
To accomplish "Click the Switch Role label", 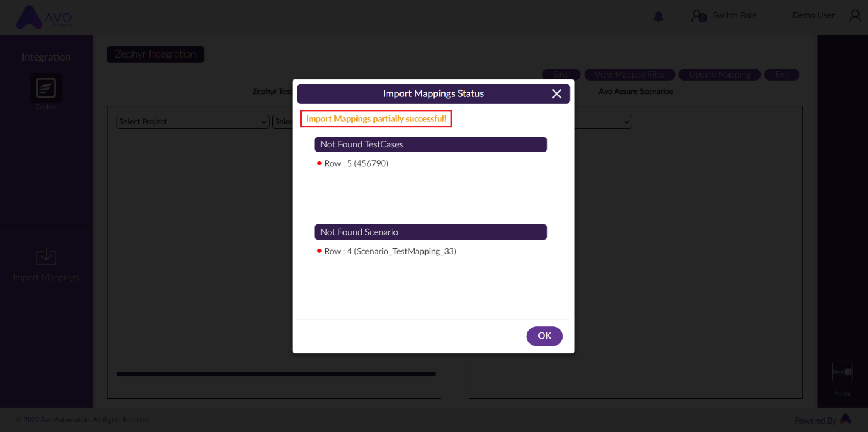I will 734,15.
